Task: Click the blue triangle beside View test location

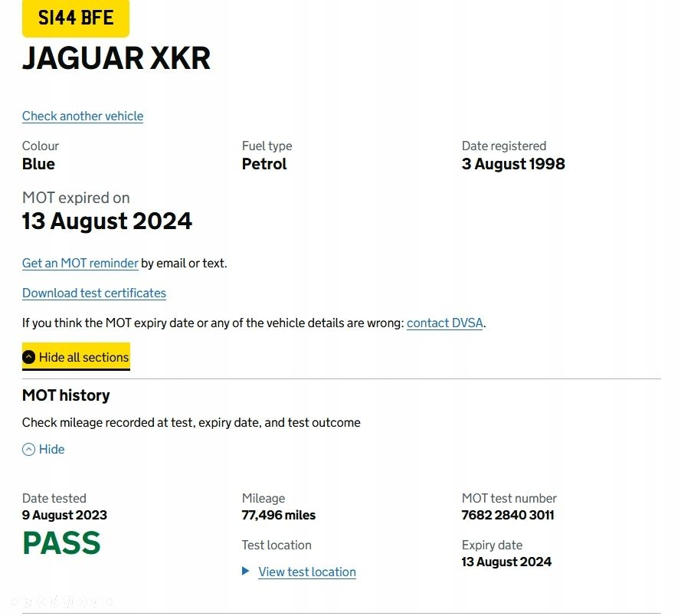Action: click(x=245, y=571)
